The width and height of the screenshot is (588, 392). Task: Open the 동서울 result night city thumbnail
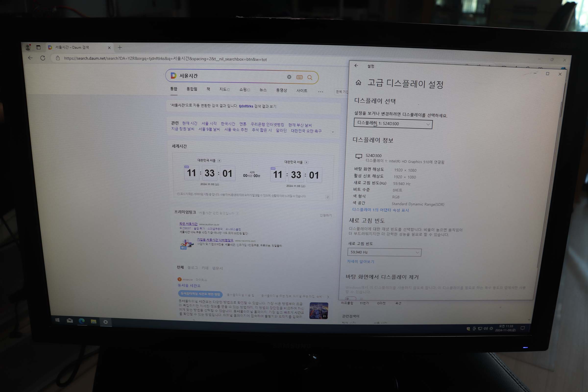click(318, 310)
